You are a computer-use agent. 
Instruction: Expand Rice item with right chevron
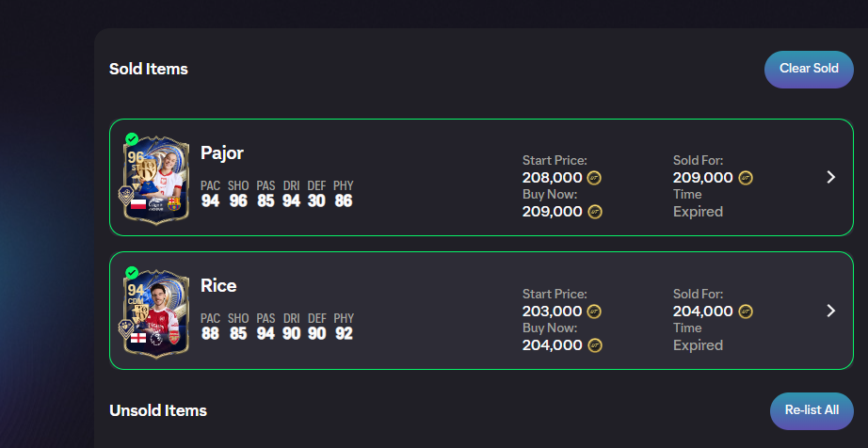[830, 311]
